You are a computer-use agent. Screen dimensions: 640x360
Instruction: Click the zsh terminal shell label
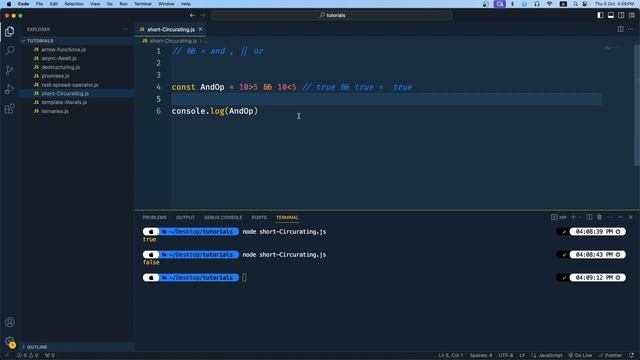559,217
